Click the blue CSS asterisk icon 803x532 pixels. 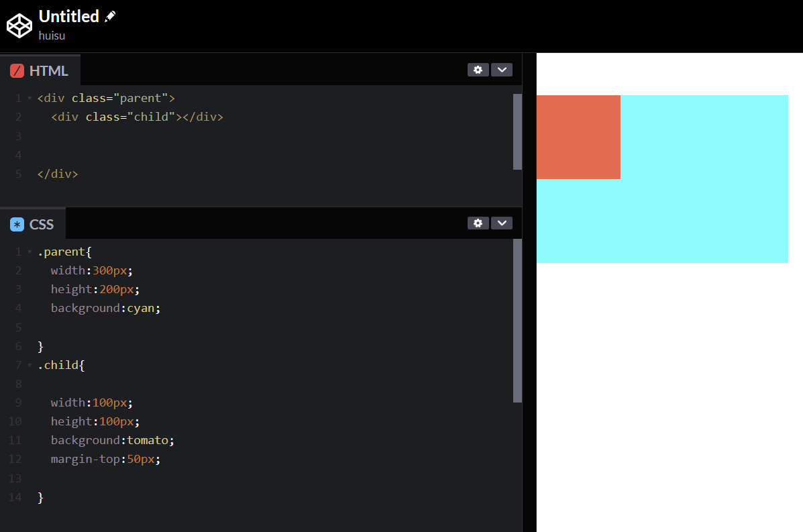pos(17,224)
